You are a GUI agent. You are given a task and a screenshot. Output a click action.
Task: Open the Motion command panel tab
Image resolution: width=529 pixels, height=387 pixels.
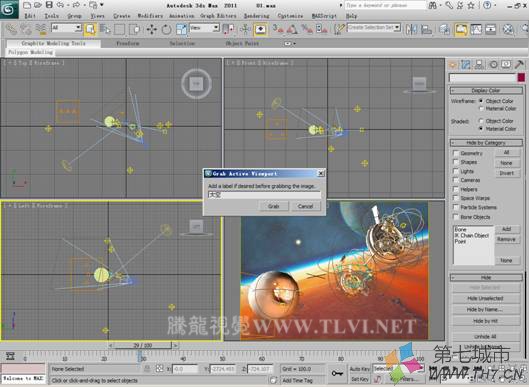[x=493, y=65]
